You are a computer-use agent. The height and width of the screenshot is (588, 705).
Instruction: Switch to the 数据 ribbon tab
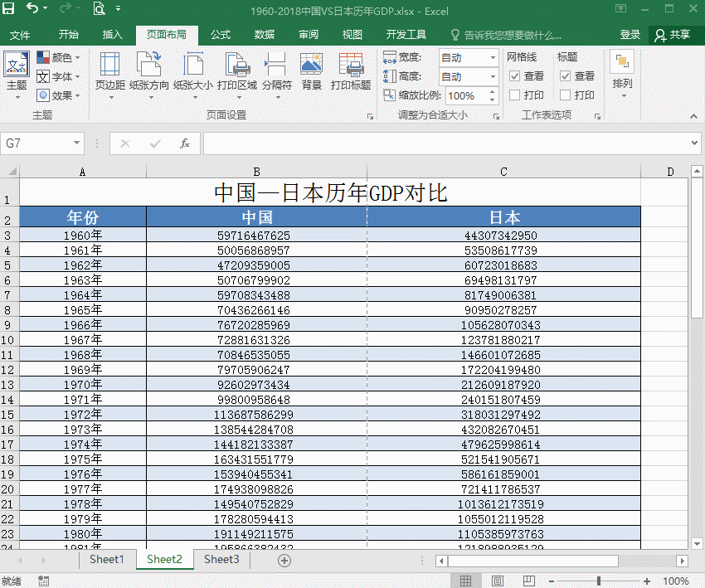[x=265, y=35]
